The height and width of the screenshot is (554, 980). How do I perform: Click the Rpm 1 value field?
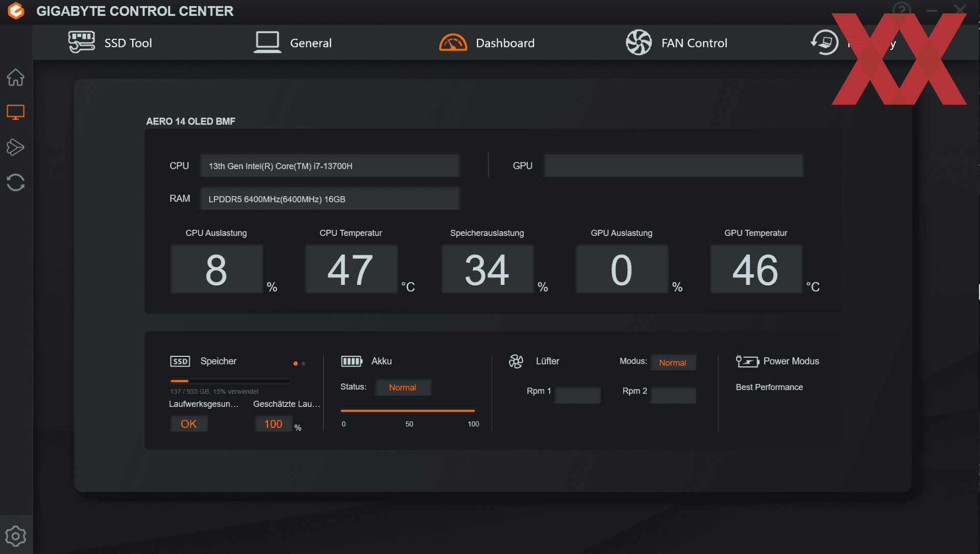(x=578, y=395)
